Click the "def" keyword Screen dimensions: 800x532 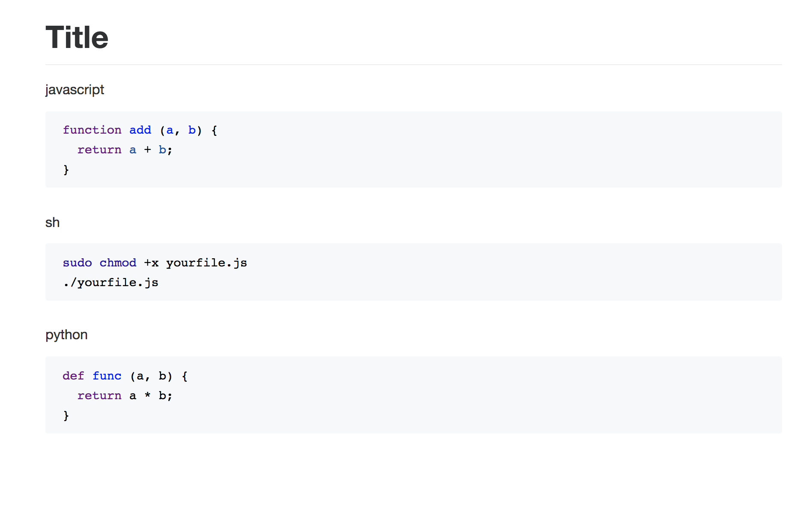[74, 376]
